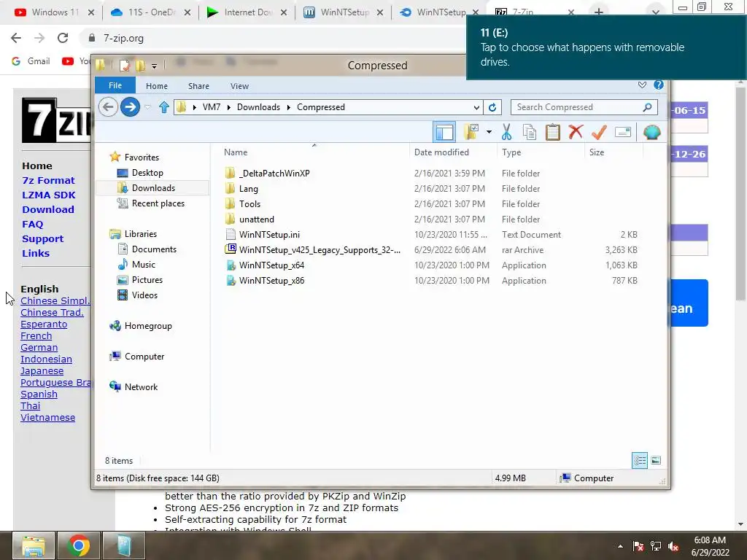Select Music library

tap(144, 264)
